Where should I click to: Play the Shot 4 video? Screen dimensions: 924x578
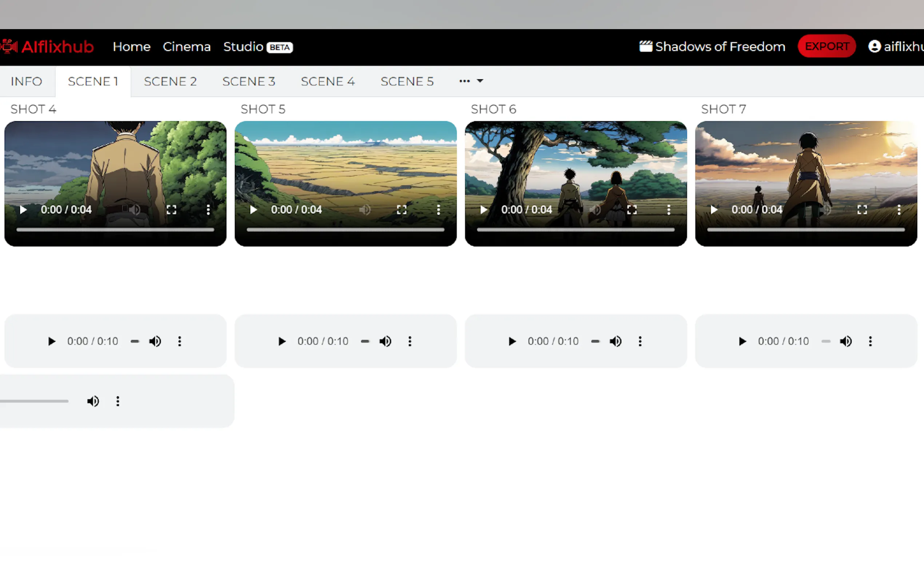coord(23,210)
